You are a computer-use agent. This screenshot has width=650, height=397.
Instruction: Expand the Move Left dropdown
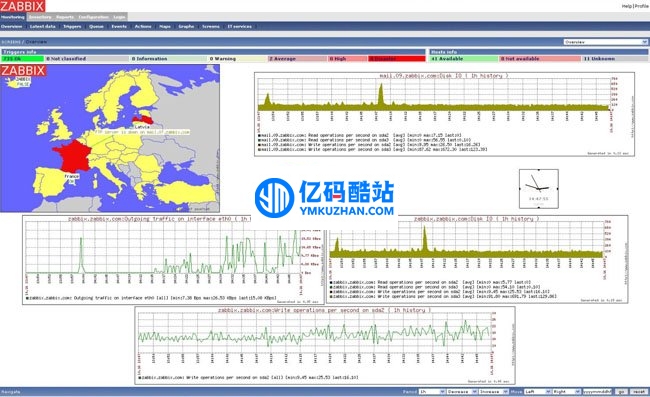point(537,392)
